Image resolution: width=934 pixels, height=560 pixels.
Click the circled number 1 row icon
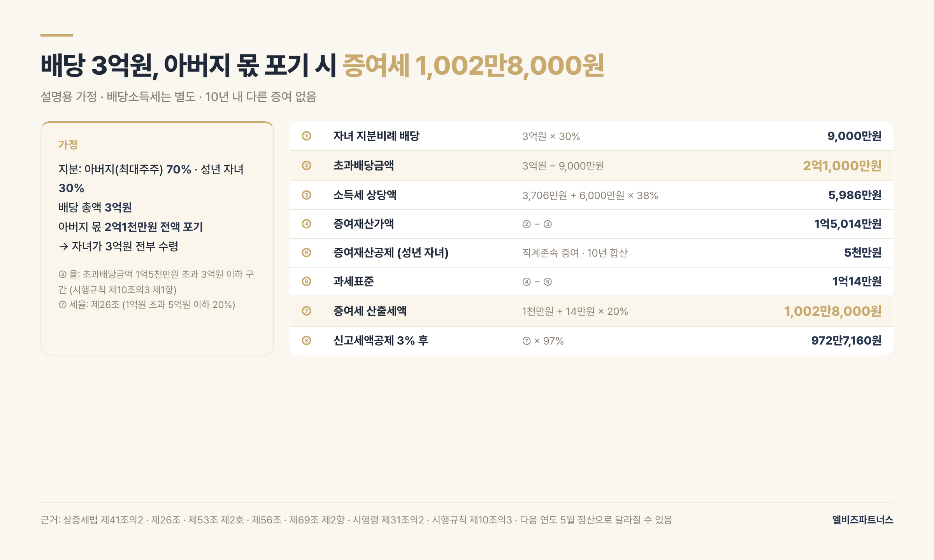pyautogui.click(x=306, y=136)
